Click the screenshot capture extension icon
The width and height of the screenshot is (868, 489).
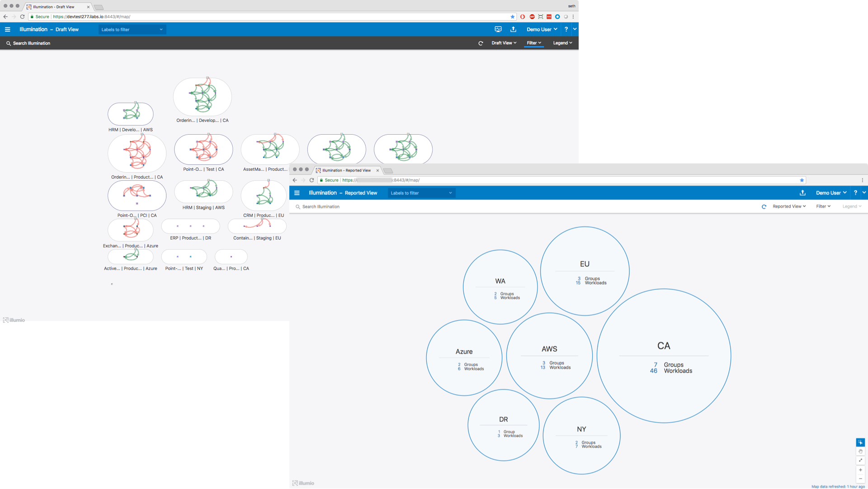[x=541, y=17]
